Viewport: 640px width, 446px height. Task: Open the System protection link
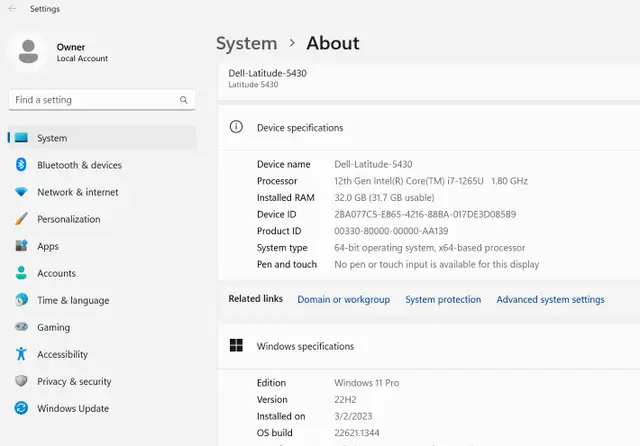click(443, 300)
